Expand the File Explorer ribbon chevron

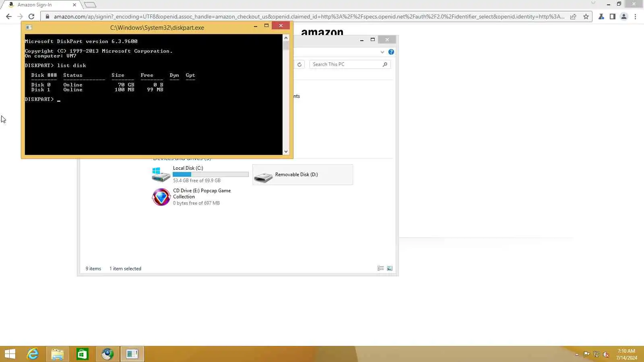click(382, 52)
